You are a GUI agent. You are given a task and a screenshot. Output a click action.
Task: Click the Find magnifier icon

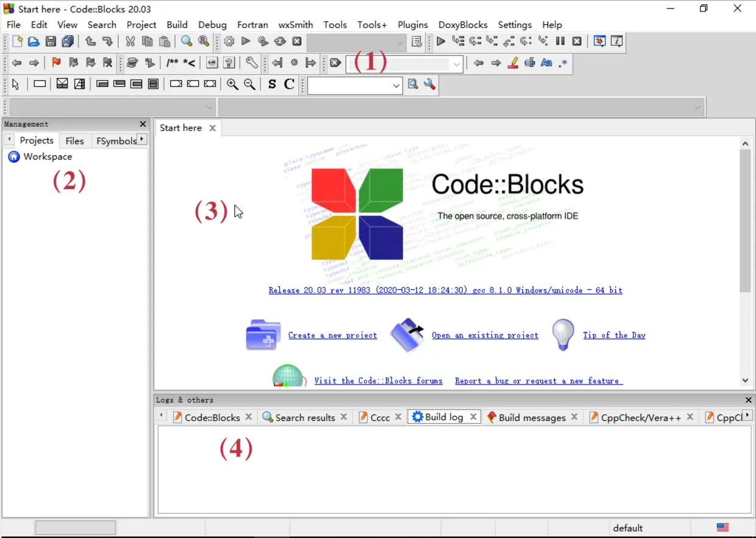pyautogui.click(x=187, y=41)
